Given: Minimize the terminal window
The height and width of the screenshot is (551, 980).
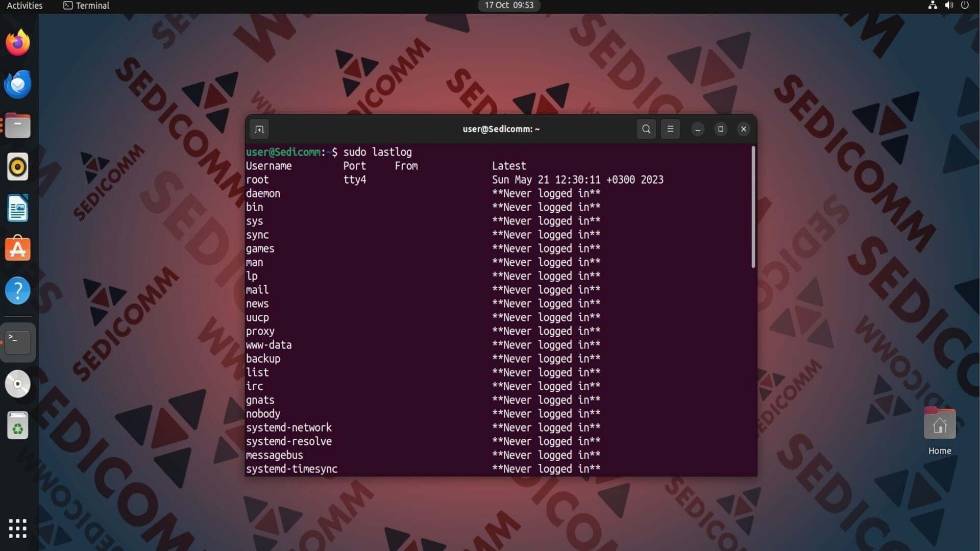Looking at the screenshot, I should (698, 129).
